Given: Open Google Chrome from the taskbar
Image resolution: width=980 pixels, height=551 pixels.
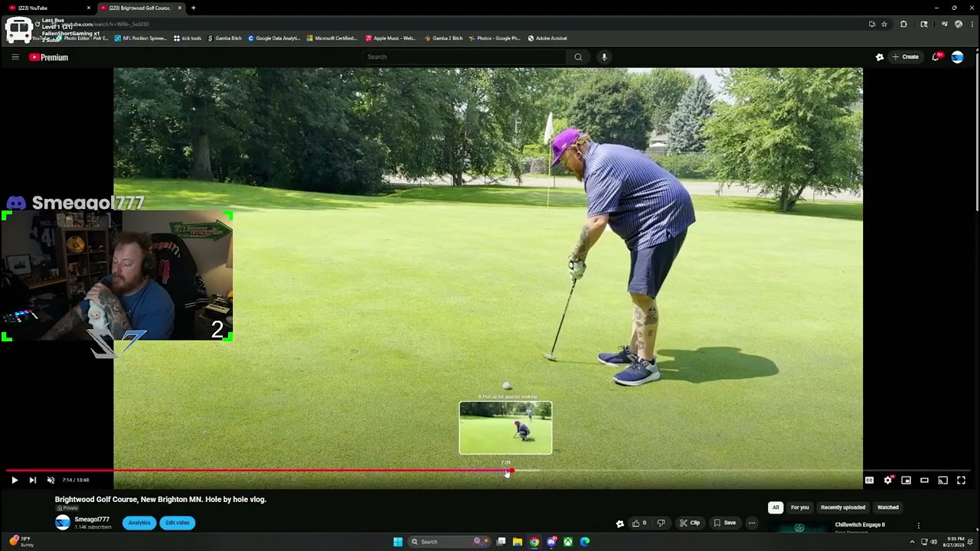Looking at the screenshot, I should [534, 542].
